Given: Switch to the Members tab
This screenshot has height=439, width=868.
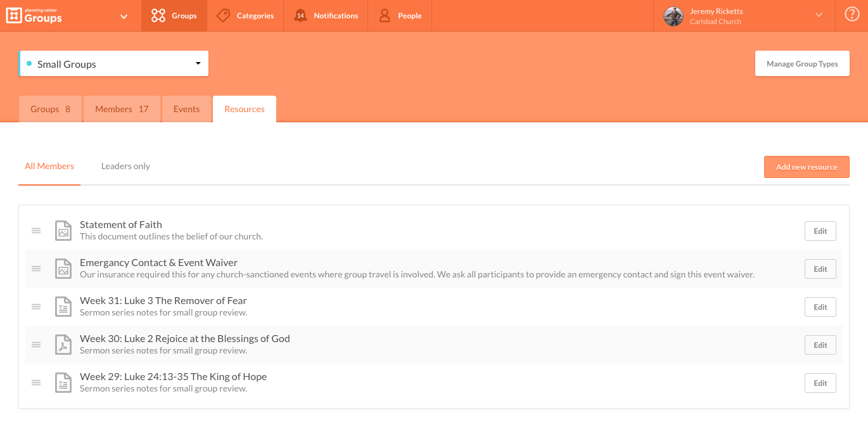Looking at the screenshot, I should click(121, 108).
